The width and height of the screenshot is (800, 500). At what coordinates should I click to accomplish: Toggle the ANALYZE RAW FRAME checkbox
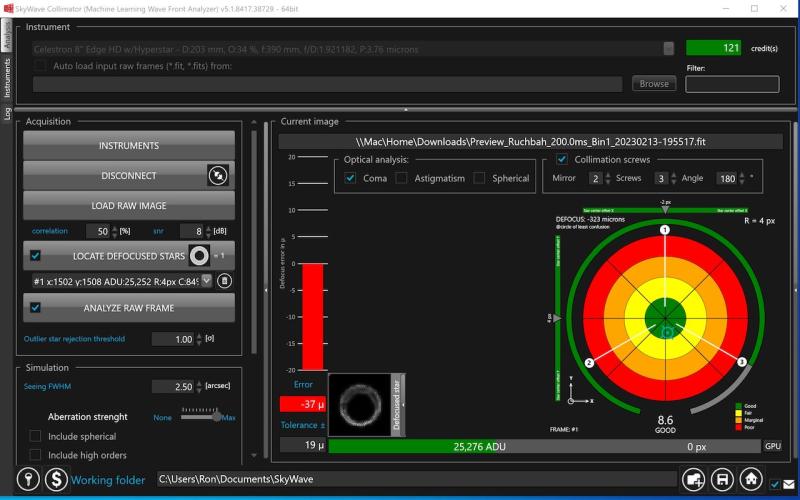click(x=35, y=308)
